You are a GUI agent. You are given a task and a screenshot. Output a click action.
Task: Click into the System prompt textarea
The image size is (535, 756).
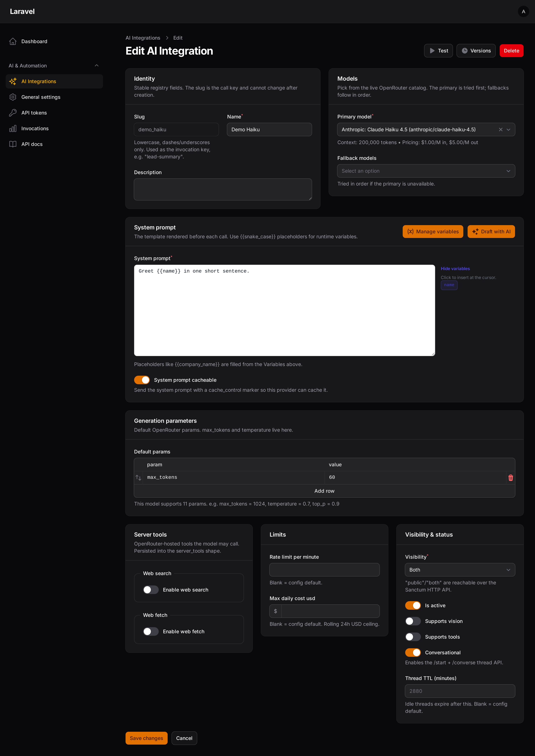point(284,310)
